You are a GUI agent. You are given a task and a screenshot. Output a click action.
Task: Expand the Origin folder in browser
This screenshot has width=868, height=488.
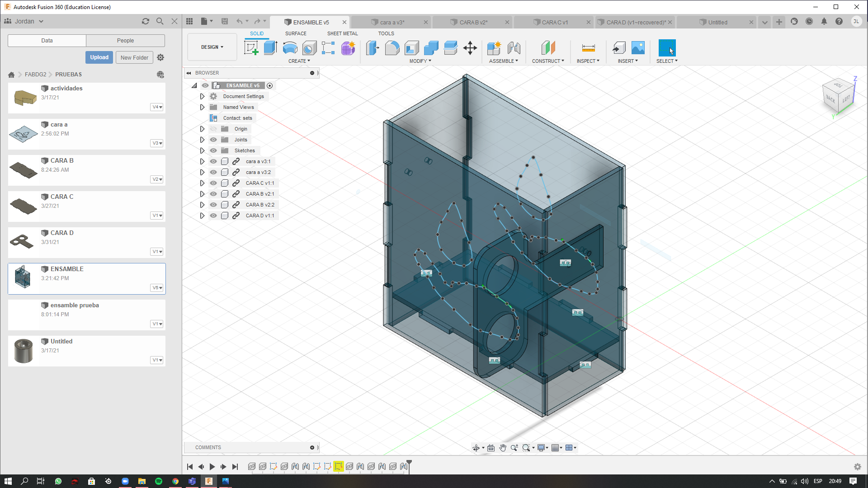202,129
